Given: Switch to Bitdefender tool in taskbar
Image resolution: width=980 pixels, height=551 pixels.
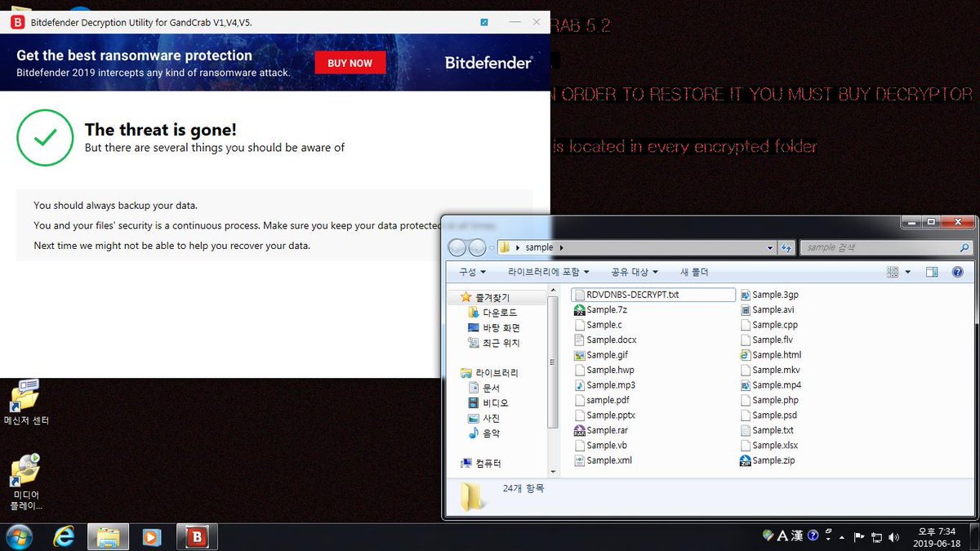Looking at the screenshot, I should pos(196,536).
